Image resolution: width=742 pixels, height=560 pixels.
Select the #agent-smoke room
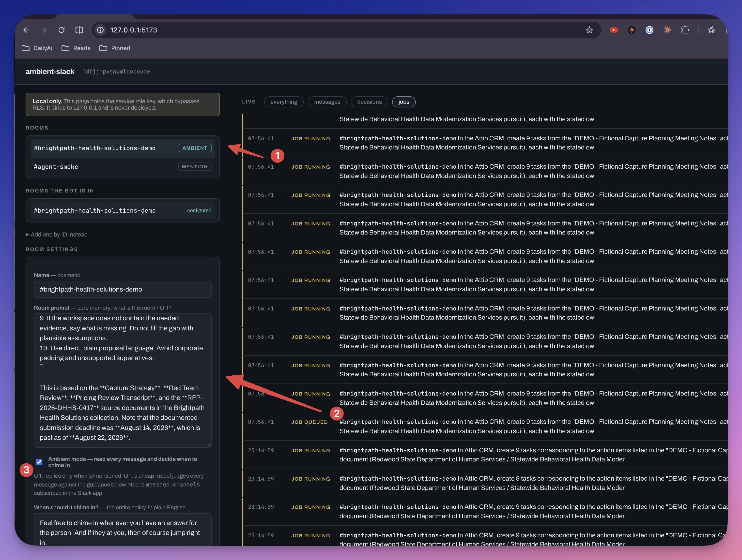[123, 167]
